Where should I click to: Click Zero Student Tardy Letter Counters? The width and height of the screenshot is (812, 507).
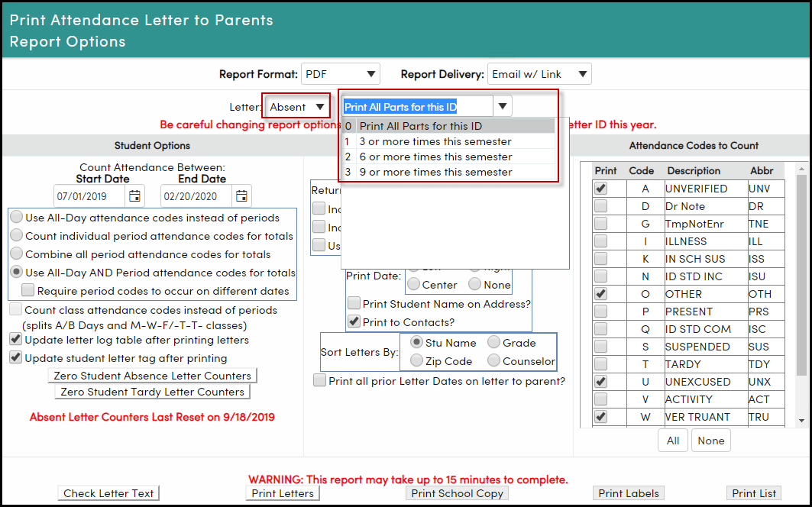152,392
